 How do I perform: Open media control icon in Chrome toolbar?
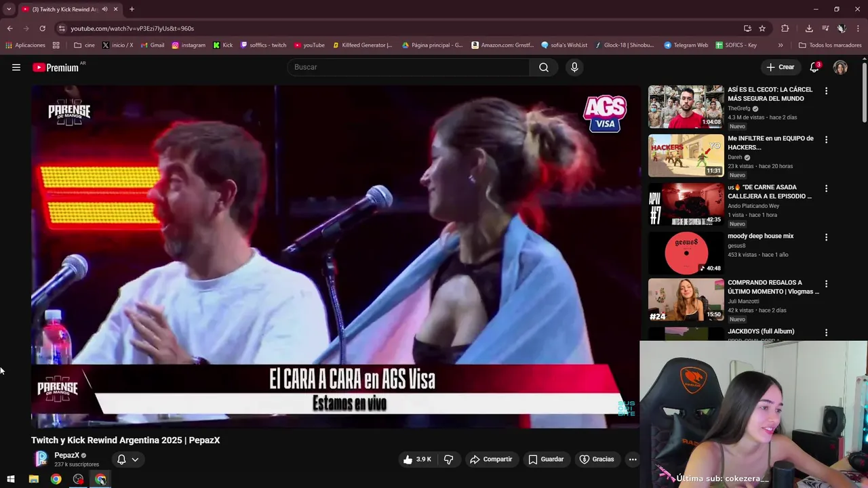825,28
